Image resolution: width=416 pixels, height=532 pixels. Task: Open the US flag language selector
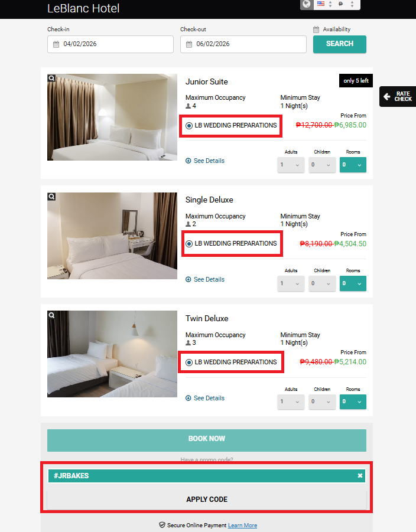tap(324, 4)
